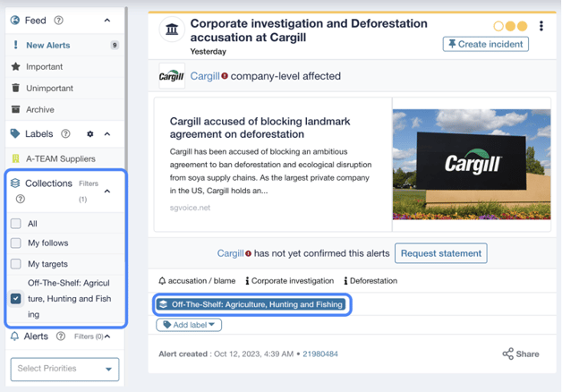The width and height of the screenshot is (562, 392).
Task: Click the star icon beside Important
Action: [16, 66]
